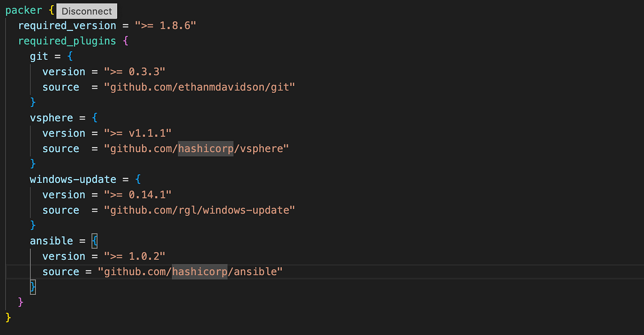Click the highlighted closing brace below ansible block

click(x=32, y=287)
